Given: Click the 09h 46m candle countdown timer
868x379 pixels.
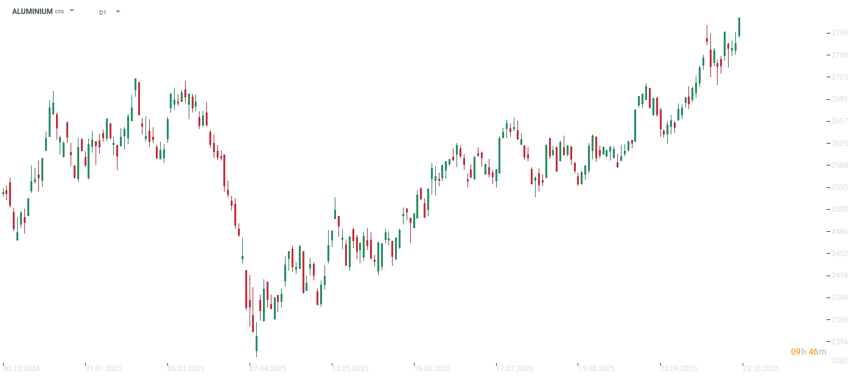Looking at the screenshot, I should tap(808, 352).
